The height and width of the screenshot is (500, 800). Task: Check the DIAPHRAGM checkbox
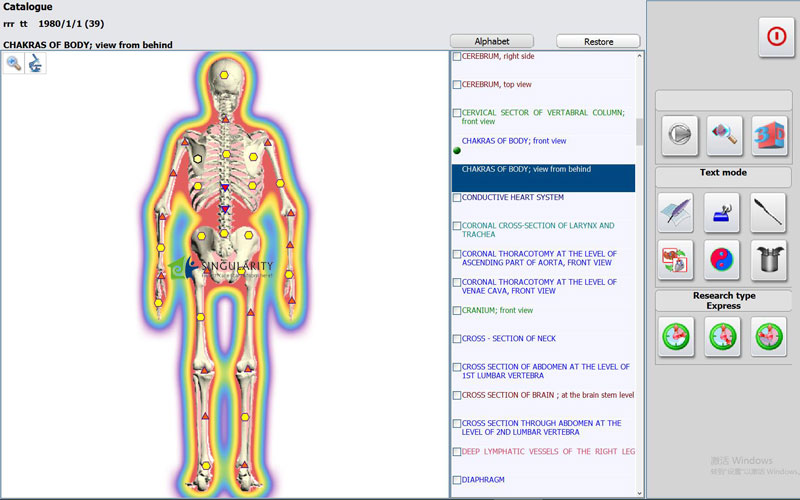457,480
